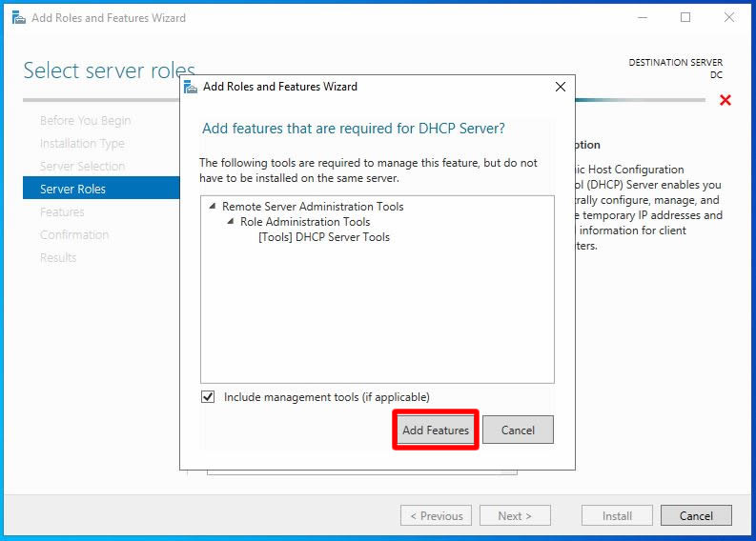The image size is (756, 541).
Task: Click the Install button in main wizard
Action: pyautogui.click(x=617, y=515)
